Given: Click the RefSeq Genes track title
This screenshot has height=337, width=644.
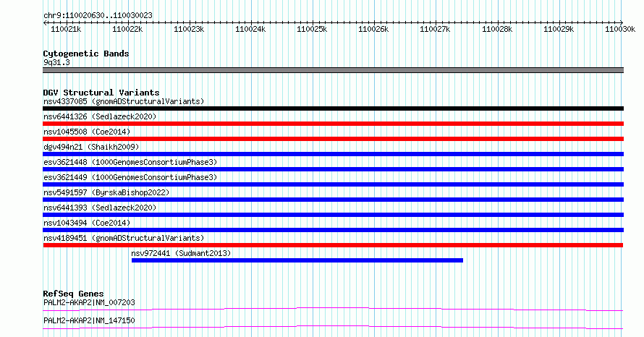Looking at the screenshot, I should pos(74,294).
